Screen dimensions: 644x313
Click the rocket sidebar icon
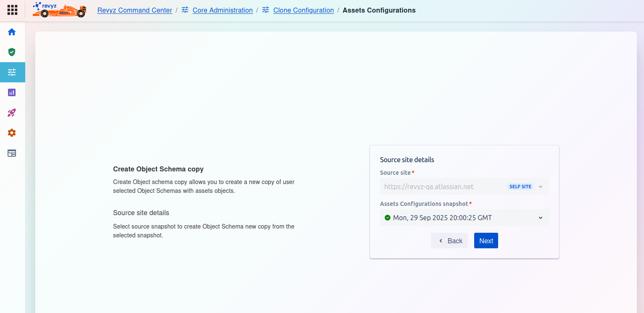pos(12,113)
